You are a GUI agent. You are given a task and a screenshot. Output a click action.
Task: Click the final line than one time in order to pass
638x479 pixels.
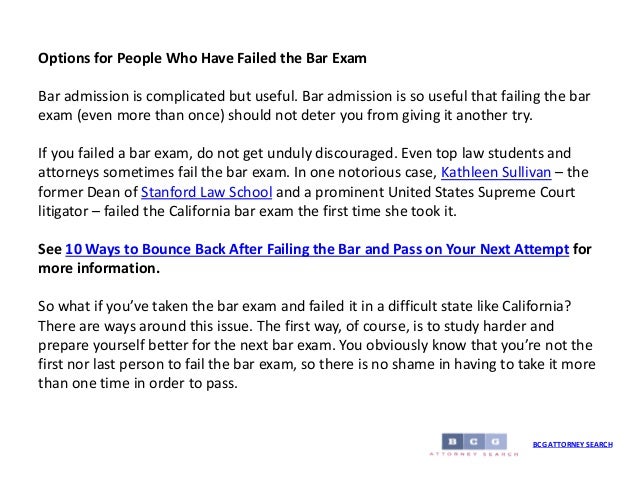click(138, 383)
